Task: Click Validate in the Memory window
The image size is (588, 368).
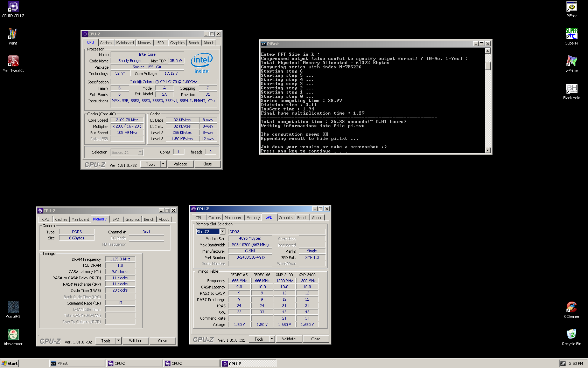Action: (135, 341)
